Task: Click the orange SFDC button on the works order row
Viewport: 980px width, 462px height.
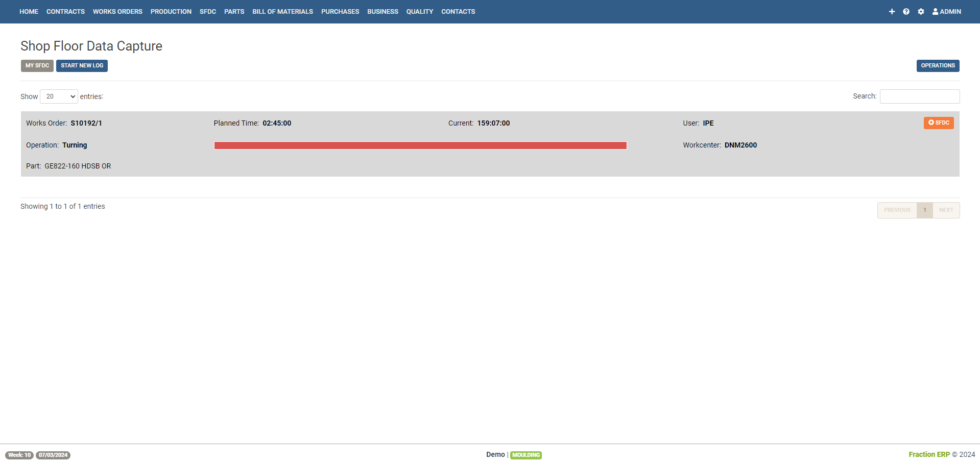Action: pos(939,123)
